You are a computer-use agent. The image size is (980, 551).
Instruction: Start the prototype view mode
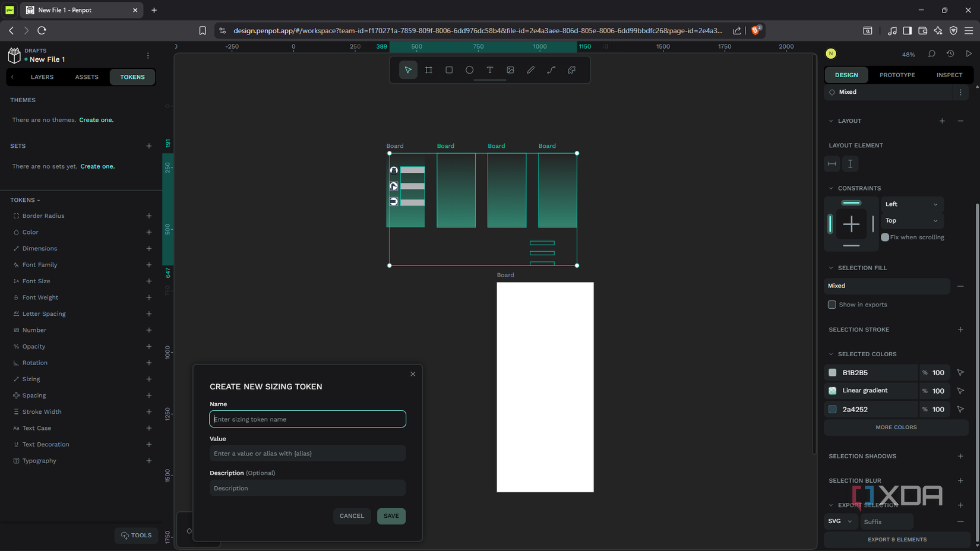click(x=969, y=54)
